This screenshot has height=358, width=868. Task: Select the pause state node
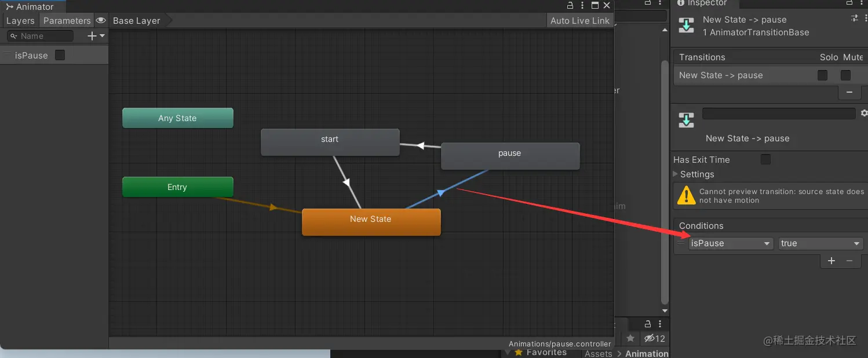pyautogui.click(x=510, y=156)
